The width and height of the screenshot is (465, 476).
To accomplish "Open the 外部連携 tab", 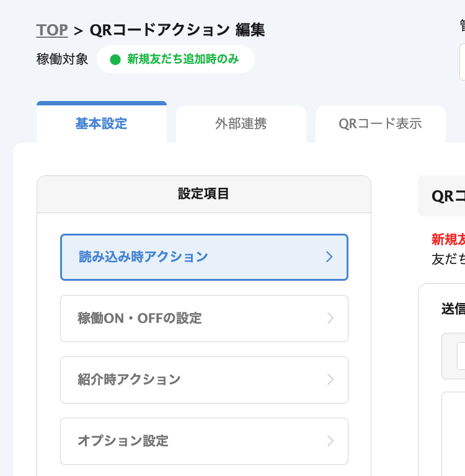I will [x=241, y=123].
